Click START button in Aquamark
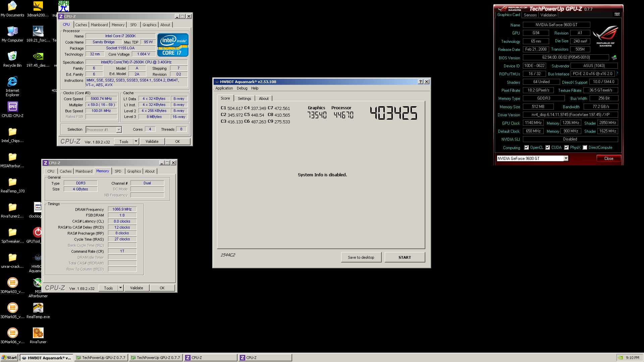 pyautogui.click(x=405, y=257)
